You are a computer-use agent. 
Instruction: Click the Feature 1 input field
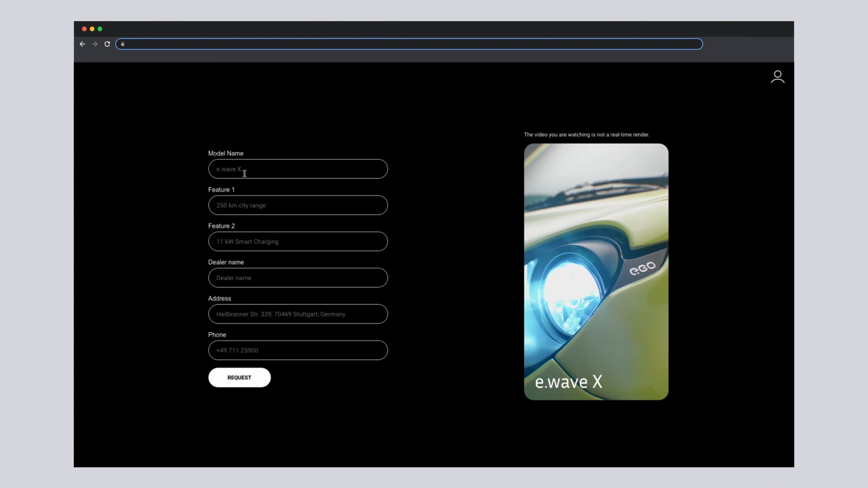[x=298, y=205]
